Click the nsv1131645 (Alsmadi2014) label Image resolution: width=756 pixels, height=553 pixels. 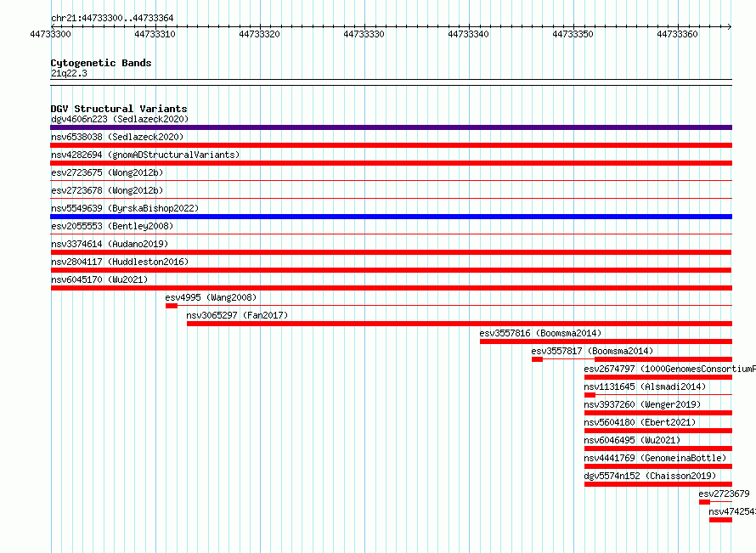(x=645, y=387)
